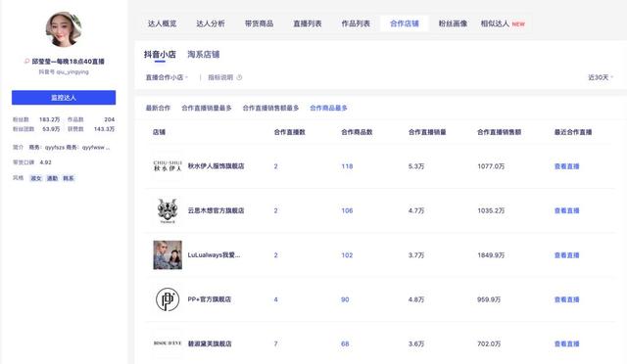Screen dimensions: 627x364
Task: Open the 相似达人 NEW tab
Action: (503, 23)
